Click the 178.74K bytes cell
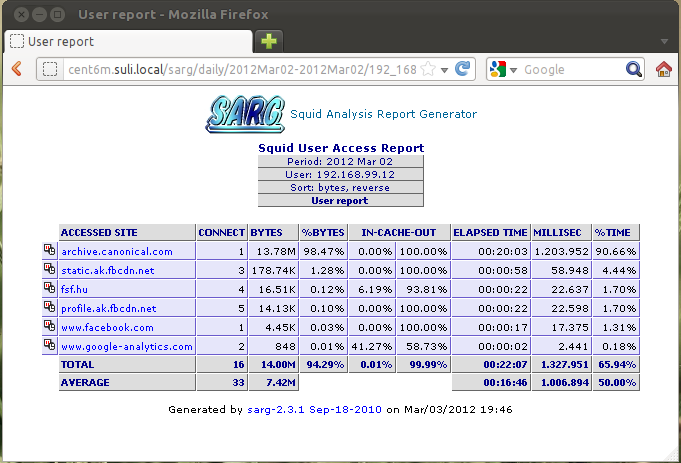681x463 pixels. (273, 271)
